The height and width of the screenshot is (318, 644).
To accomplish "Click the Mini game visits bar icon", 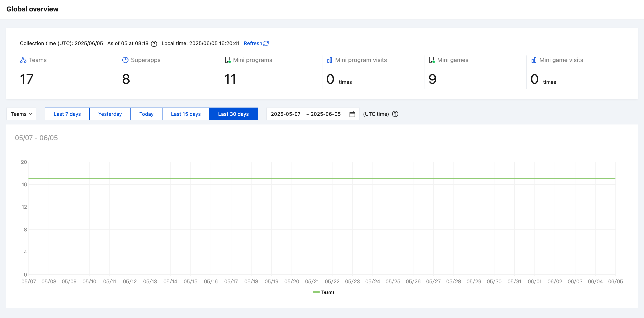I will pos(534,60).
